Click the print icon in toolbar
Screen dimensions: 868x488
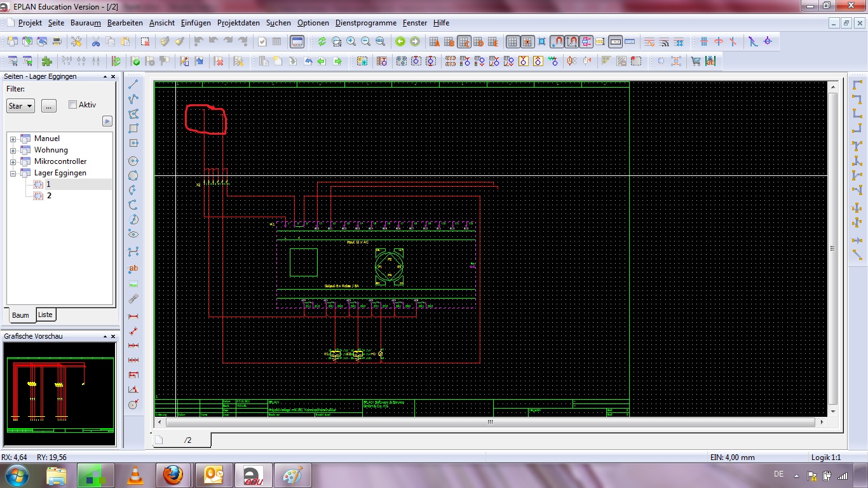57,42
